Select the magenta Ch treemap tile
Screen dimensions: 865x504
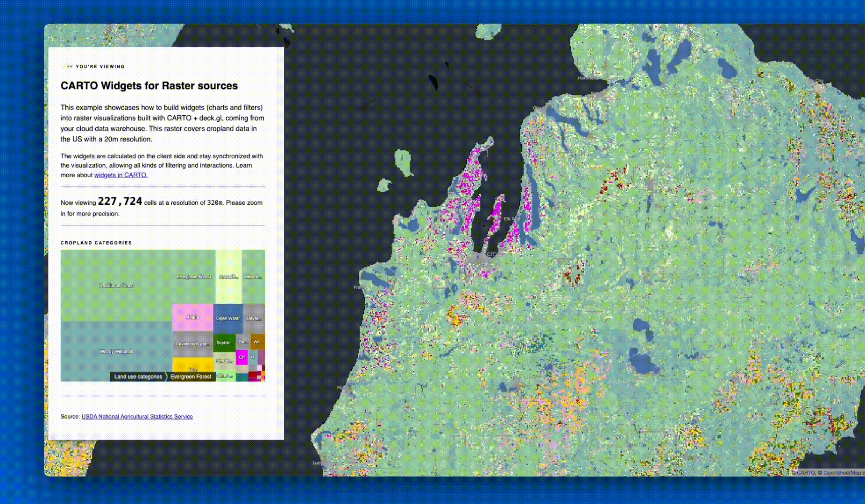(241, 357)
